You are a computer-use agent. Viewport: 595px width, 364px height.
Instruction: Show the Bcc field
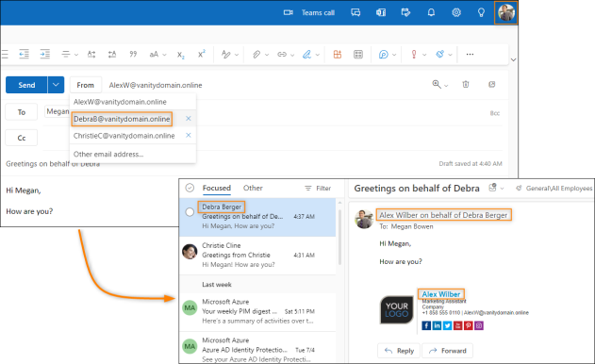494,113
